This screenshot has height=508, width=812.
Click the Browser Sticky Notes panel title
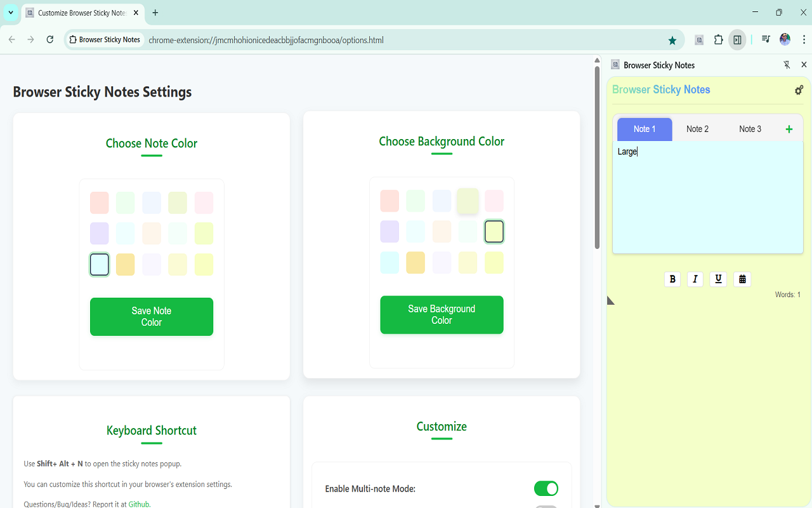click(x=661, y=90)
